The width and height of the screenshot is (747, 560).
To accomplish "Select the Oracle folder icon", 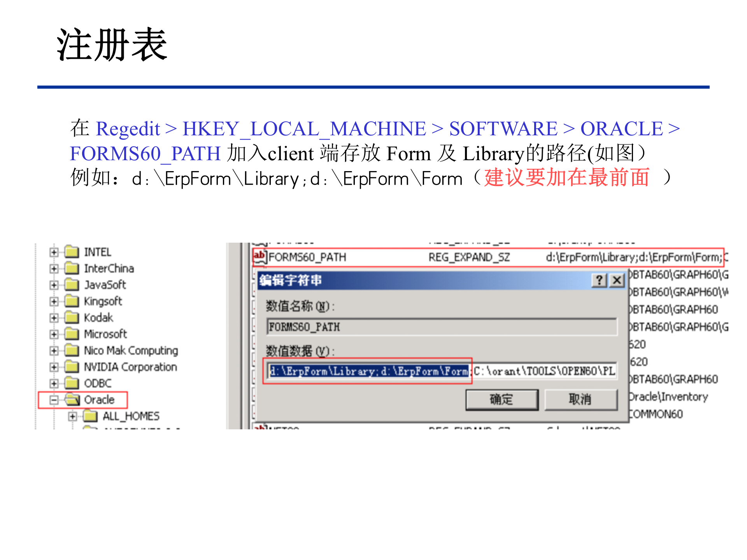I will [x=71, y=399].
